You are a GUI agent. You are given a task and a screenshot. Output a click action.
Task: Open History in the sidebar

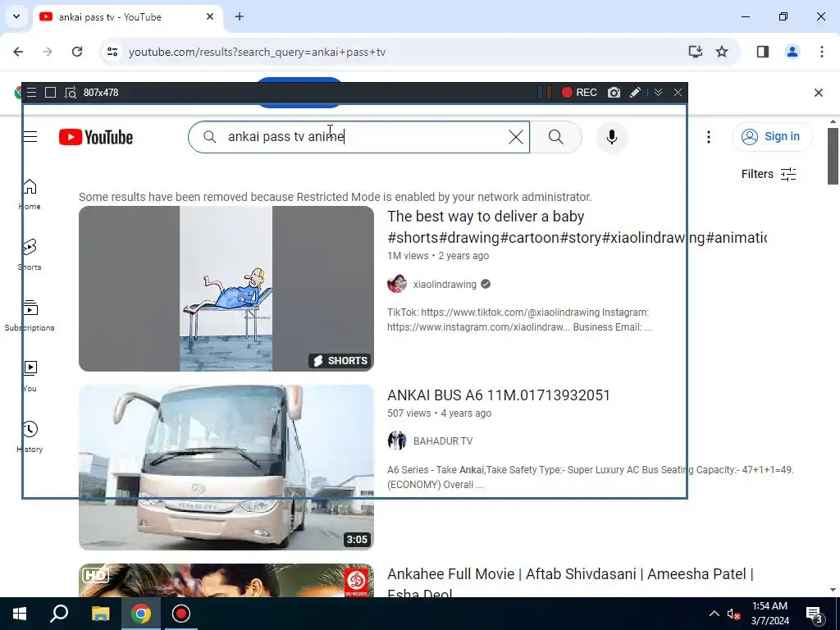[x=30, y=437]
